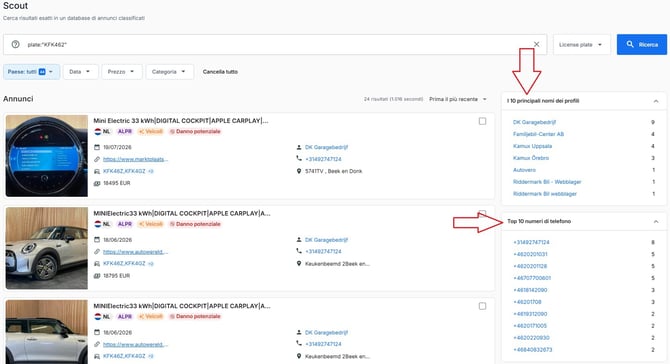This screenshot has height=364, width=670.
Task: Select DK Garagebedrijf in the profile names panel
Action: click(x=535, y=122)
